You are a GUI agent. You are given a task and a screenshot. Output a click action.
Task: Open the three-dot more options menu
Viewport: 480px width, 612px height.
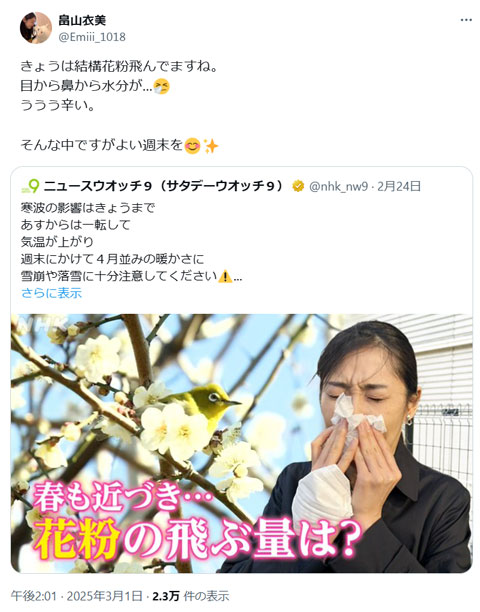[466, 20]
